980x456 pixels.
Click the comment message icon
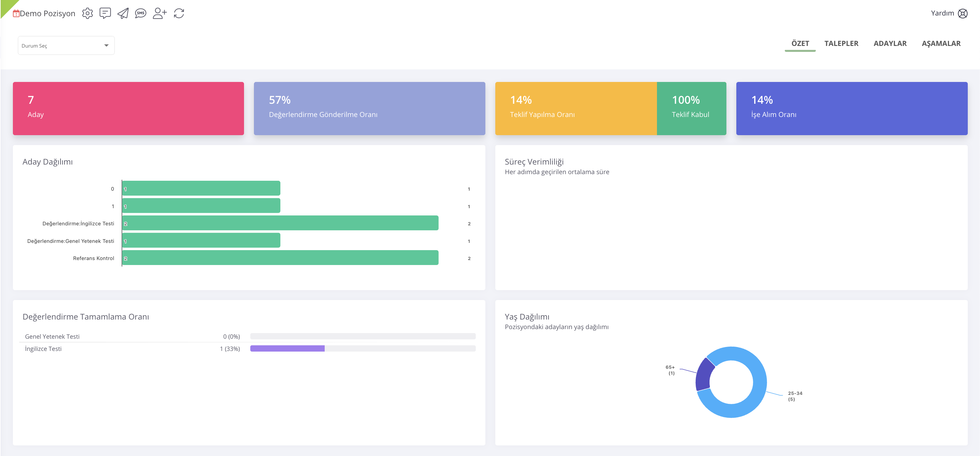point(105,13)
